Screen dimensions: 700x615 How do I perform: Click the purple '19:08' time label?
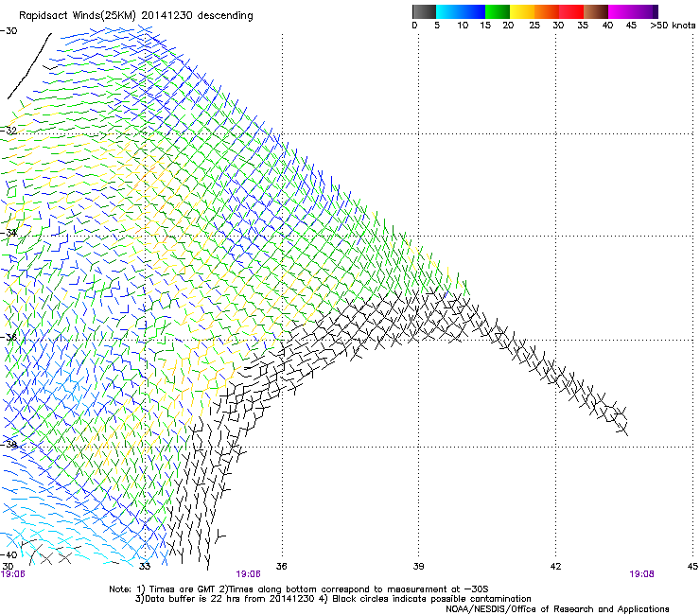click(641, 574)
